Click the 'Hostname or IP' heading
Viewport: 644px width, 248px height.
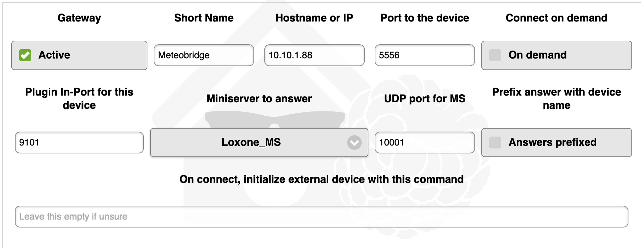pos(314,18)
